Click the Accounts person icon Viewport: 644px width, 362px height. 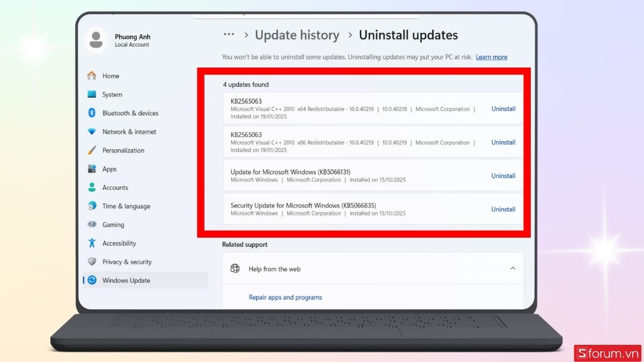pos(92,188)
